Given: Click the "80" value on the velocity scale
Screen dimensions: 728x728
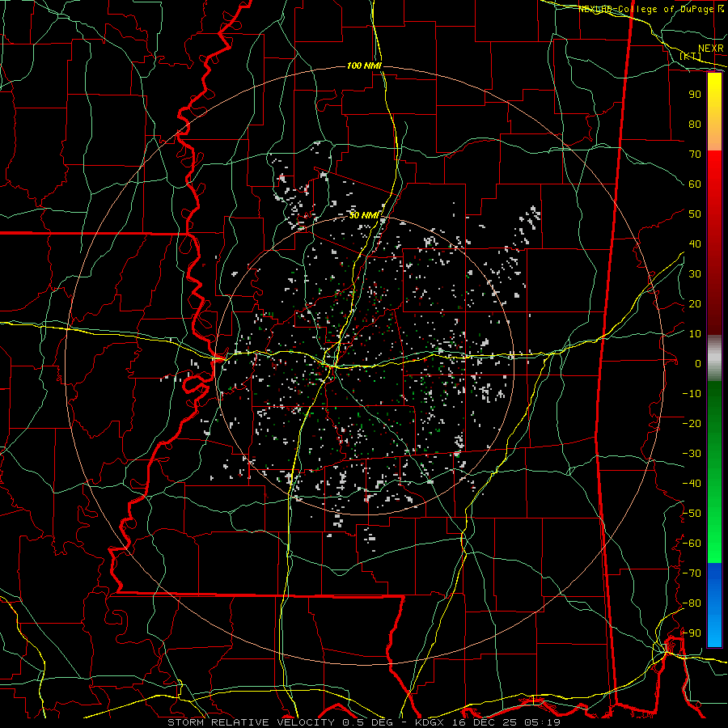Looking at the screenshot, I should [695, 124].
